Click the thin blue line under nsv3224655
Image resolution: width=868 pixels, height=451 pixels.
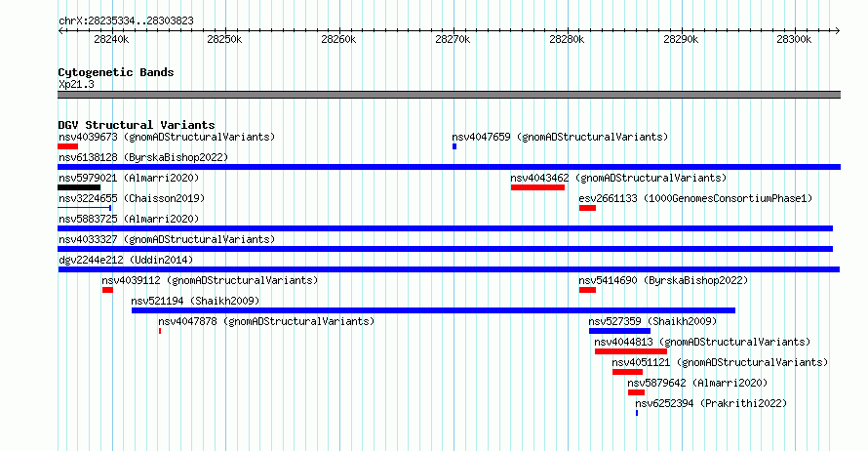[85, 208]
